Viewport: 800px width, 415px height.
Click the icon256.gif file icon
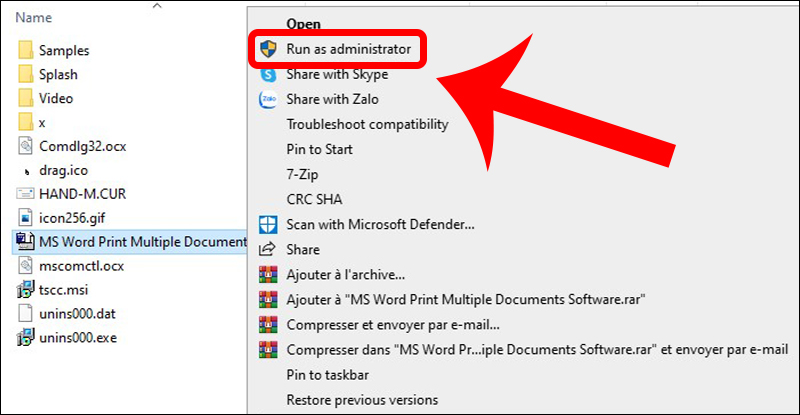[26, 217]
